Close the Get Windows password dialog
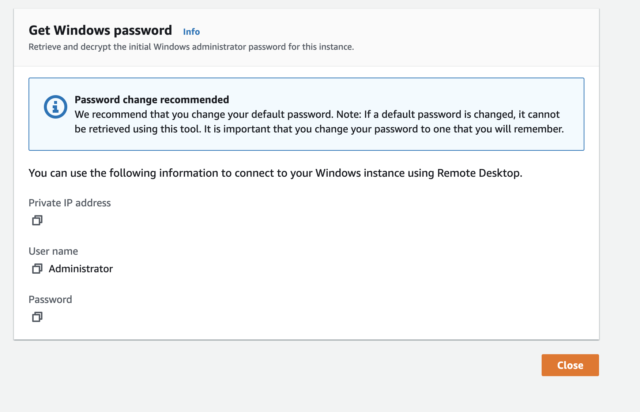 click(x=570, y=365)
